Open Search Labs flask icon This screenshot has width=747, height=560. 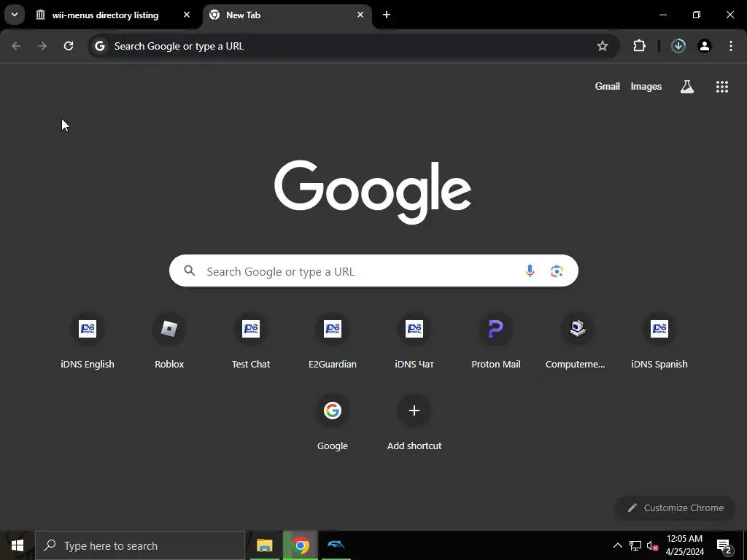pyautogui.click(x=687, y=86)
